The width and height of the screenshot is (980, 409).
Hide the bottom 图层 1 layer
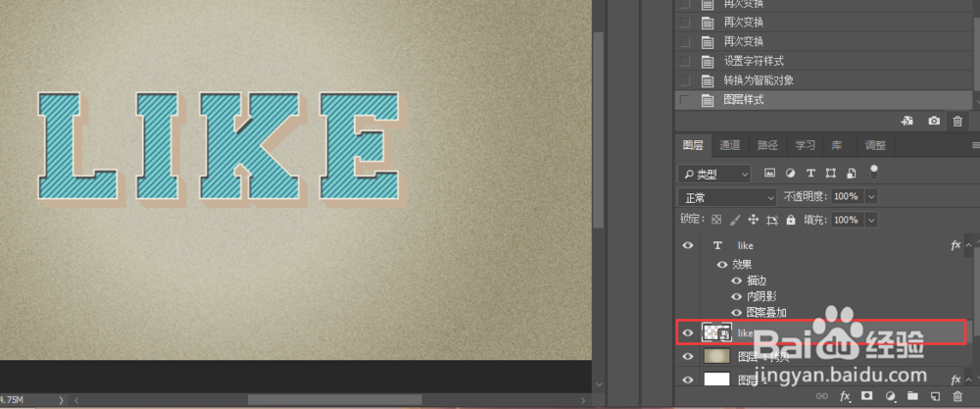pyautogui.click(x=688, y=380)
